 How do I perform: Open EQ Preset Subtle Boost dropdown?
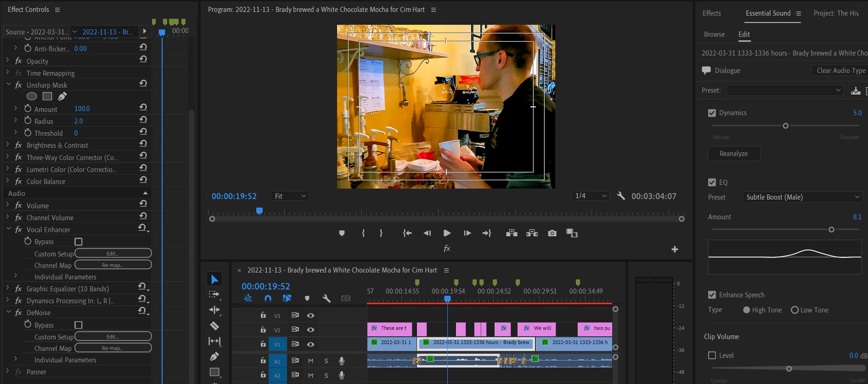click(802, 197)
